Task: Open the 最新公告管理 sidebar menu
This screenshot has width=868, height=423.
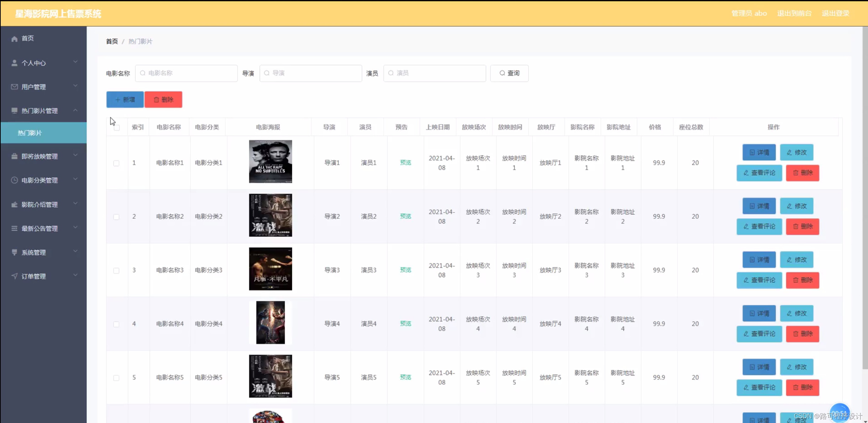Action: (40, 228)
